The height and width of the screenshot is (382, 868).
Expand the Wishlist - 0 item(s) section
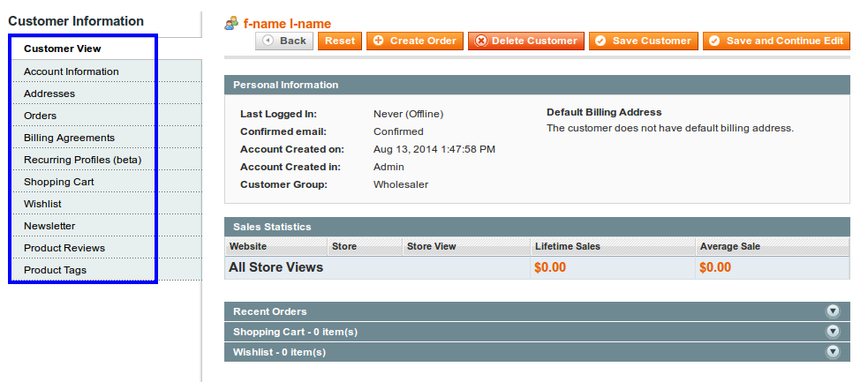pyautogui.click(x=832, y=352)
